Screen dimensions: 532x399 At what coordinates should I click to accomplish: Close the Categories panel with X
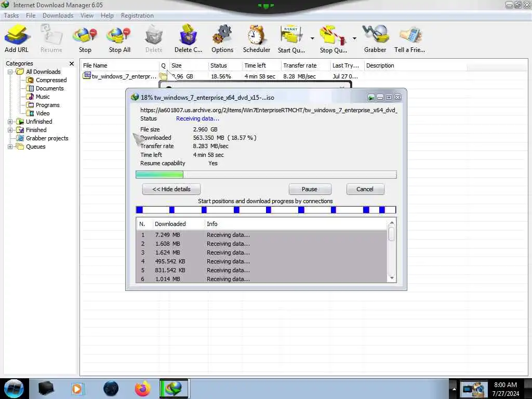pos(72,63)
